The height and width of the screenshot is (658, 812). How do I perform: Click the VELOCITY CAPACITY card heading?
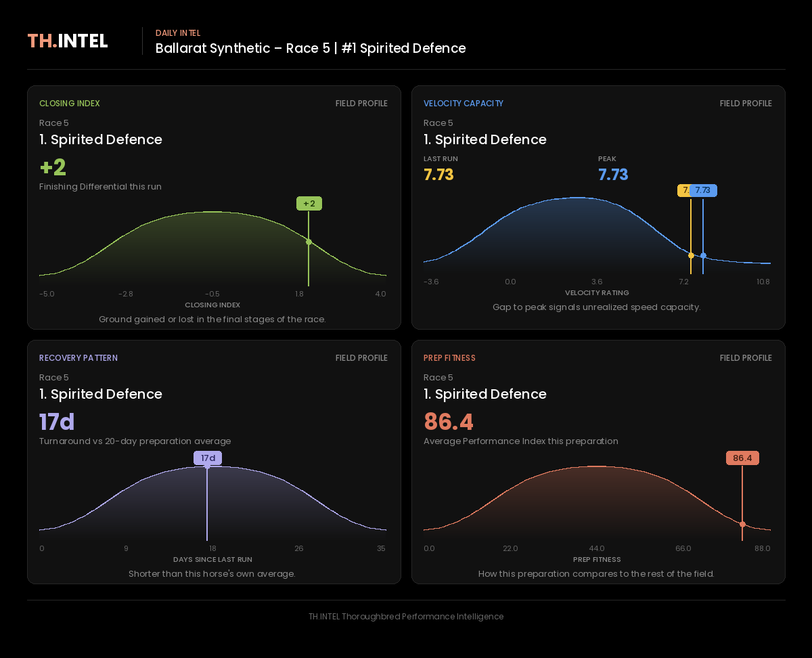pyautogui.click(x=464, y=104)
